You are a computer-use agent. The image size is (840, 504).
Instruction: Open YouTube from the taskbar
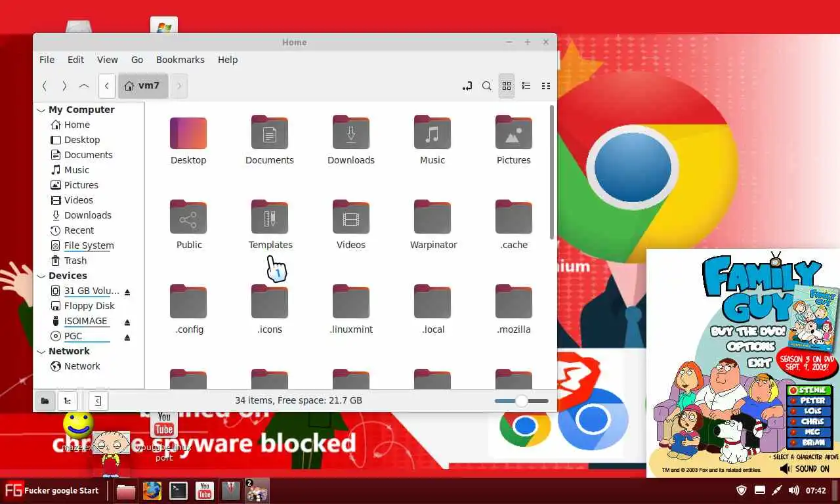click(x=205, y=491)
